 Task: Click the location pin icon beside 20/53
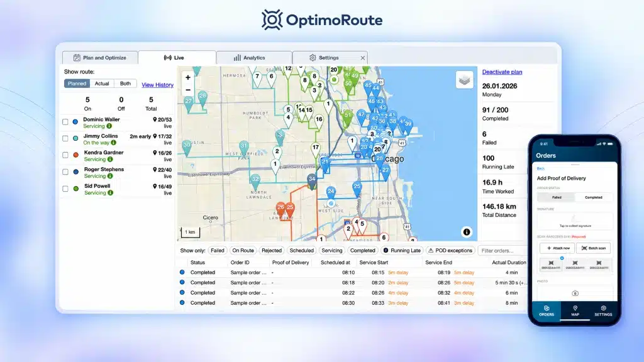[155, 119]
